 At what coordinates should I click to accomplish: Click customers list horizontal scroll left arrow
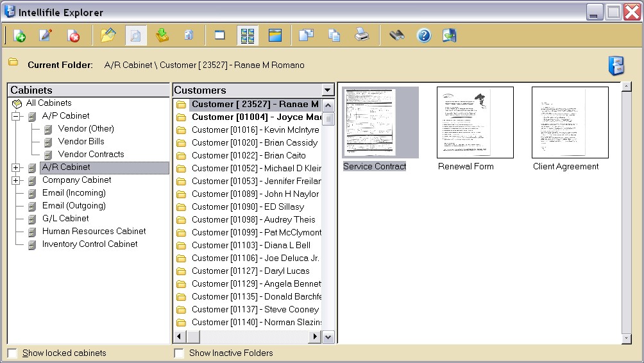(x=179, y=337)
